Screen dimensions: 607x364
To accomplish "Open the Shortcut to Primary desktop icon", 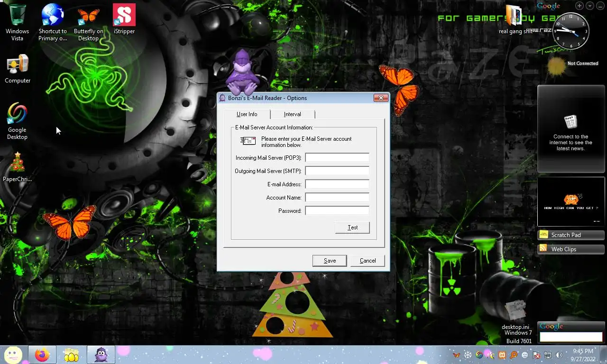I will click(x=53, y=16).
